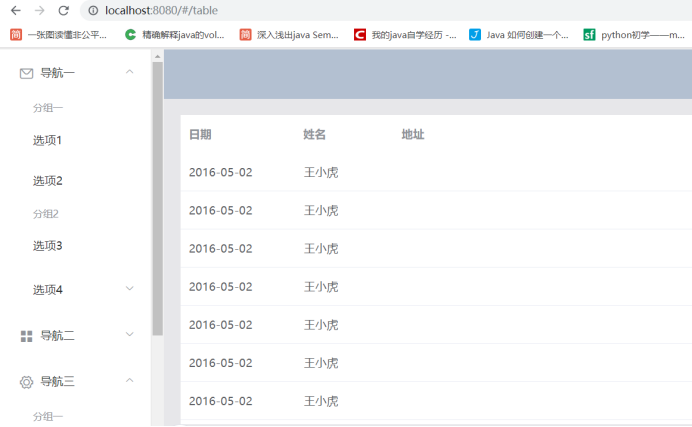Click the 日期 column header
Image resolution: width=692 pixels, height=427 pixels.
[200, 135]
